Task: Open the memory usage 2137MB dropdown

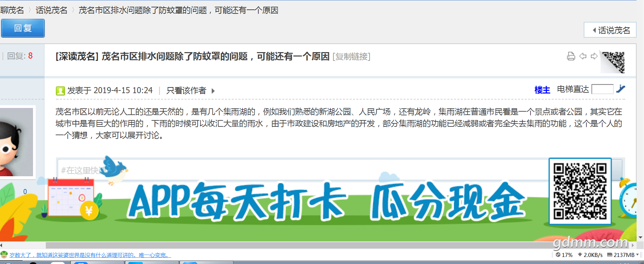Action: [637, 255]
